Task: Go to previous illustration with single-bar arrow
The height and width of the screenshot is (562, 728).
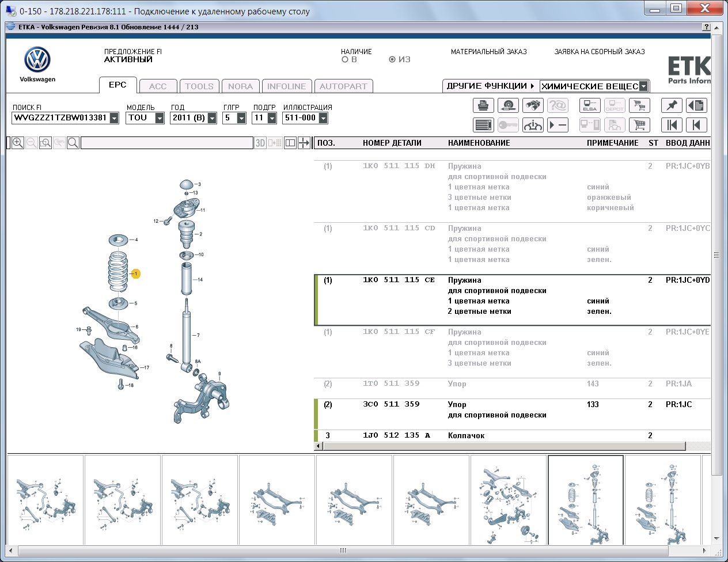Action: [x=696, y=125]
